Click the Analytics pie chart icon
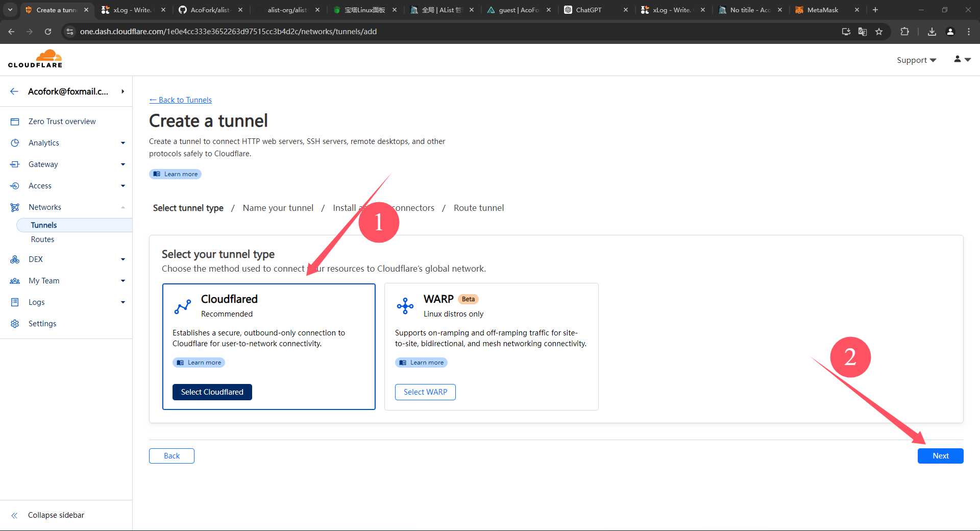 point(15,143)
